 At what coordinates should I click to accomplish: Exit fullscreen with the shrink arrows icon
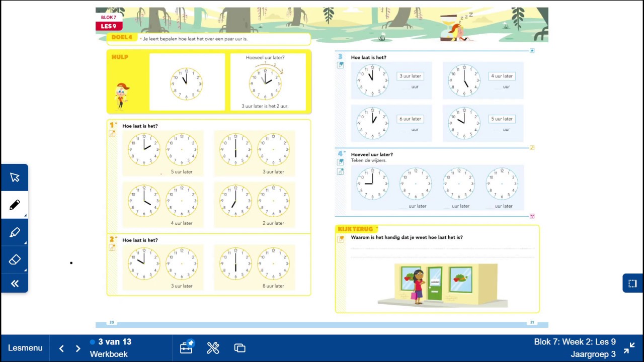point(629,348)
